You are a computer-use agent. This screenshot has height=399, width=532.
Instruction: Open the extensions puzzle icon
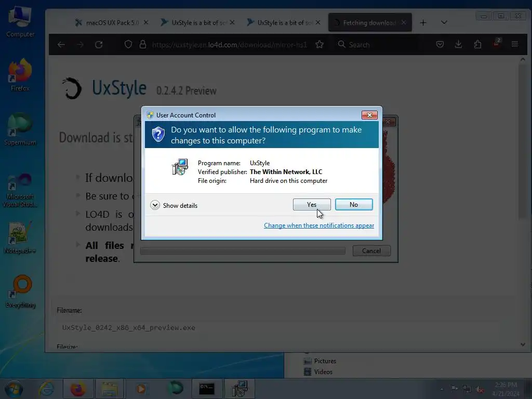(x=477, y=45)
